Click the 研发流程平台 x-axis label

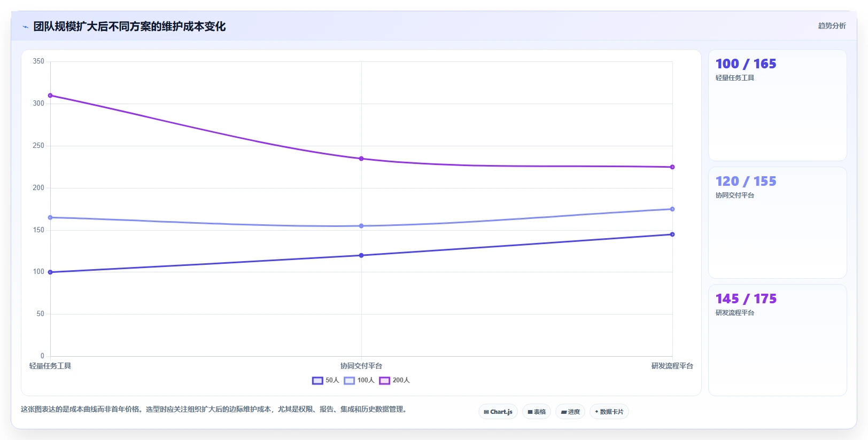click(x=672, y=366)
